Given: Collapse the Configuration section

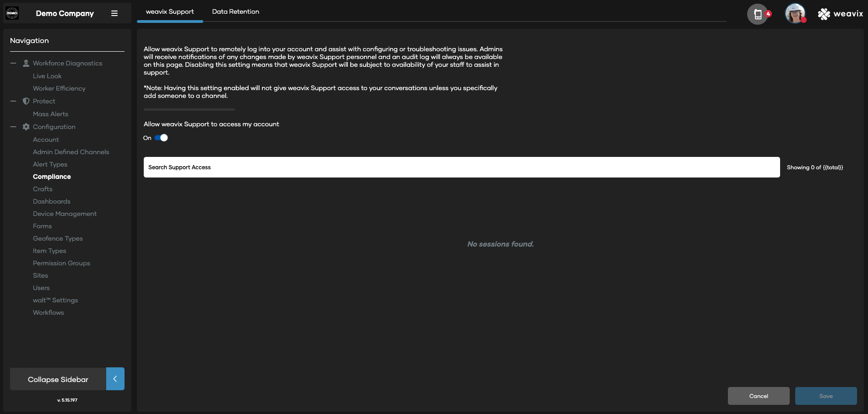Looking at the screenshot, I should tap(13, 127).
